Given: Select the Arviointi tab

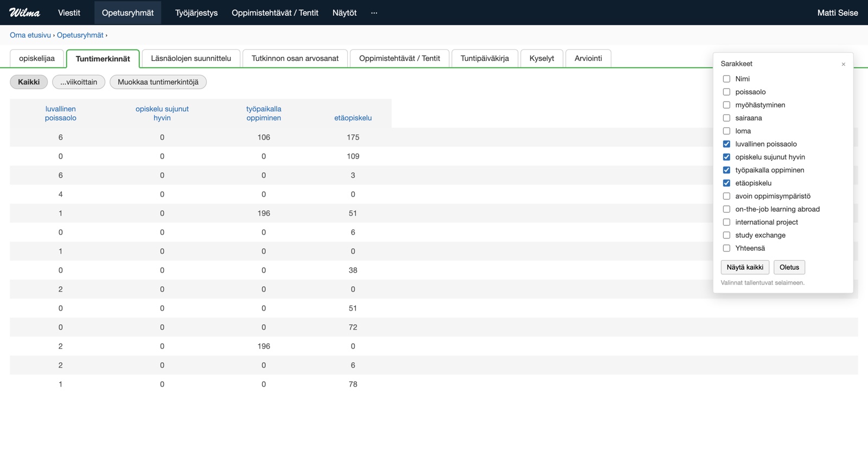Looking at the screenshot, I should tap(588, 58).
